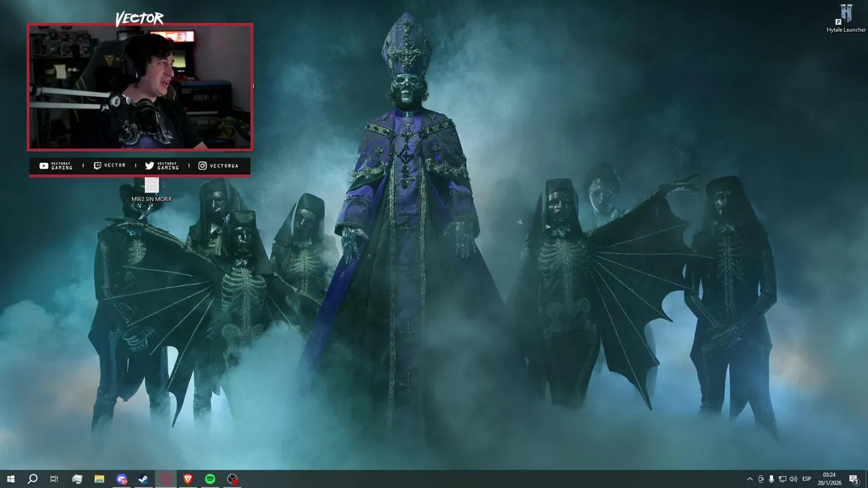Switch to OBS Studio on the taskbar
868x488 pixels.
point(233,479)
